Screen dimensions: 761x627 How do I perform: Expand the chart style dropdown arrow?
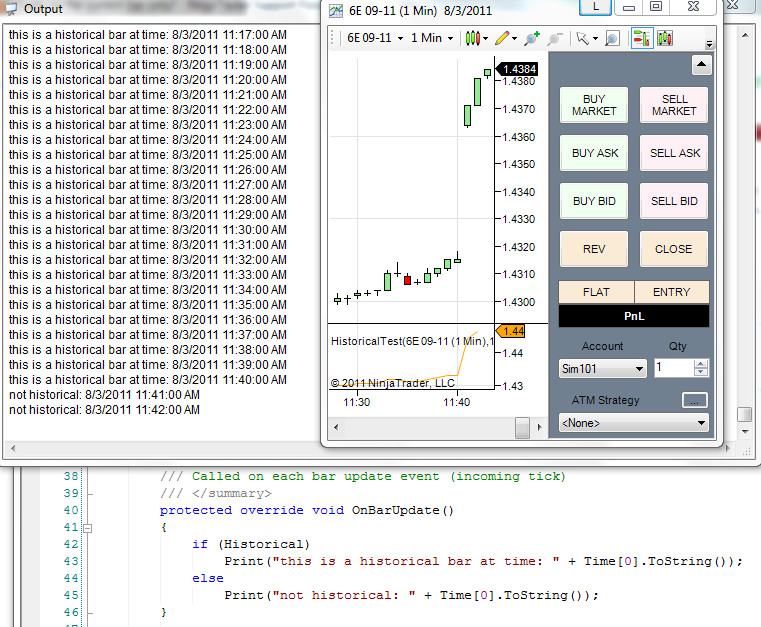pos(485,38)
